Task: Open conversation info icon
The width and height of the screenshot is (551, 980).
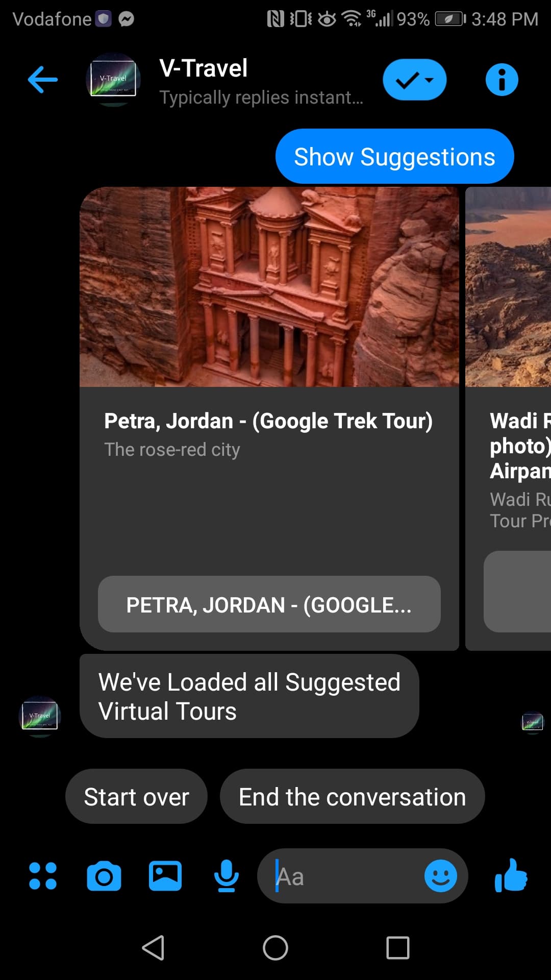Action: pyautogui.click(x=502, y=80)
